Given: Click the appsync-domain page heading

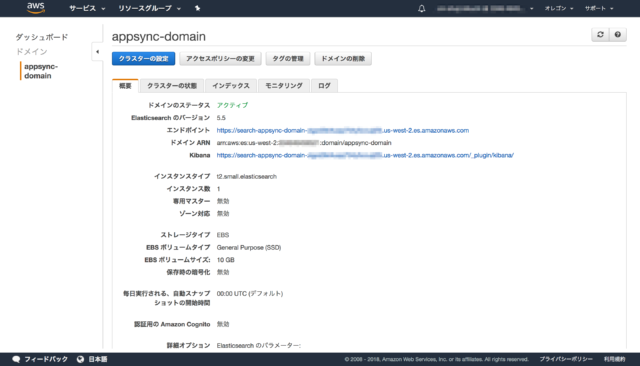Looking at the screenshot, I should click(159, 37).
